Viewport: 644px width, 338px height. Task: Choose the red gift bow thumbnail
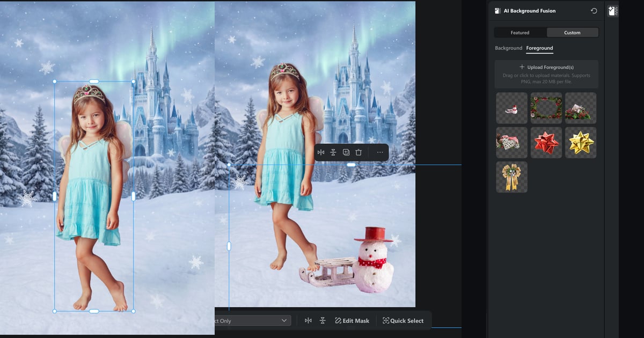[546, 143]
